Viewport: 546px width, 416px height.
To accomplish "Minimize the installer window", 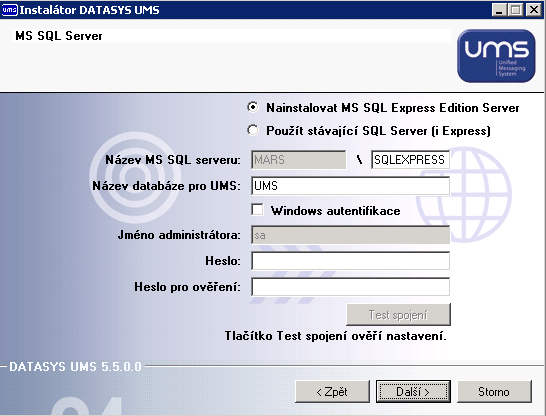I will pyautogui.click(x=499, y=10).
